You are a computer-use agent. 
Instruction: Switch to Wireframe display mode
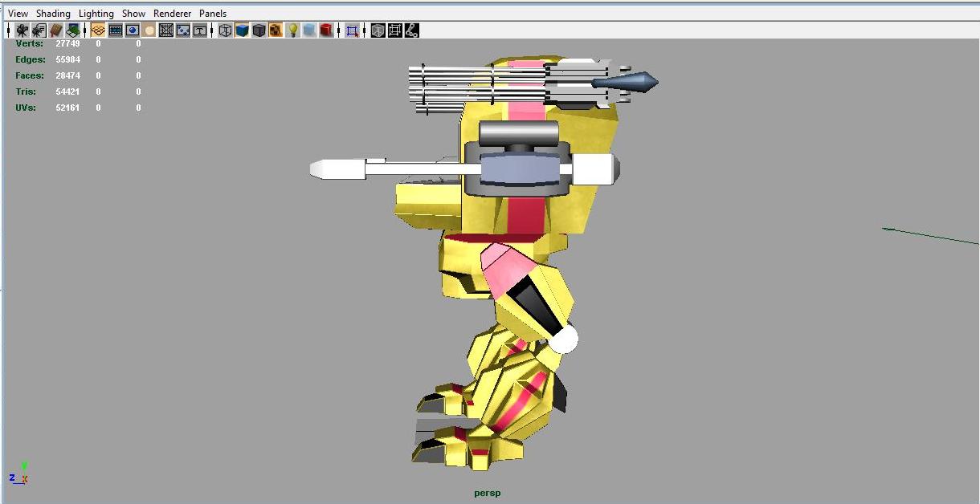pos(226,30)
